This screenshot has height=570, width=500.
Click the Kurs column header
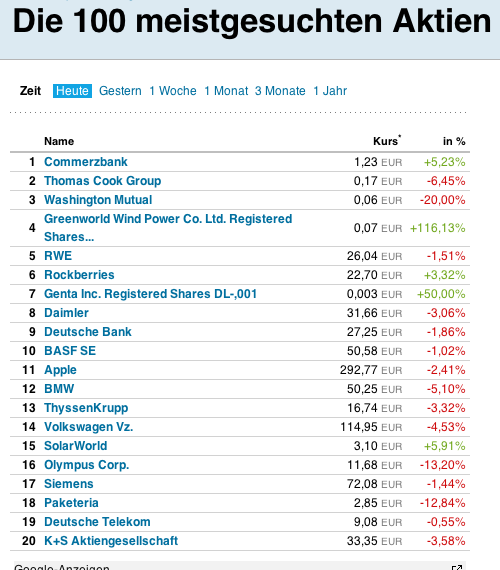click(x=387, y=141)
